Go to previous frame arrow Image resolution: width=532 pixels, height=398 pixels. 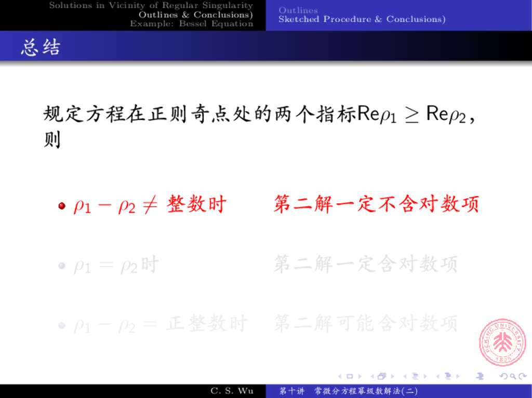pos(373,376)
